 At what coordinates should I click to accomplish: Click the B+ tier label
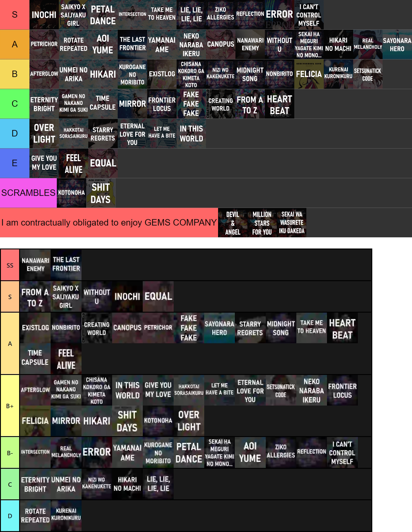(10, 406)
